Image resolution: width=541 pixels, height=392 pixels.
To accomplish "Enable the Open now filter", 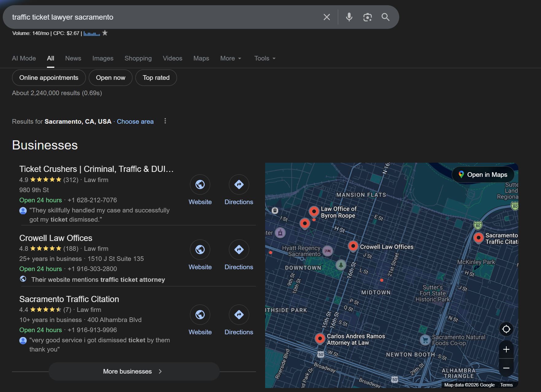I will pyautogui.click(x=110, y=77).
